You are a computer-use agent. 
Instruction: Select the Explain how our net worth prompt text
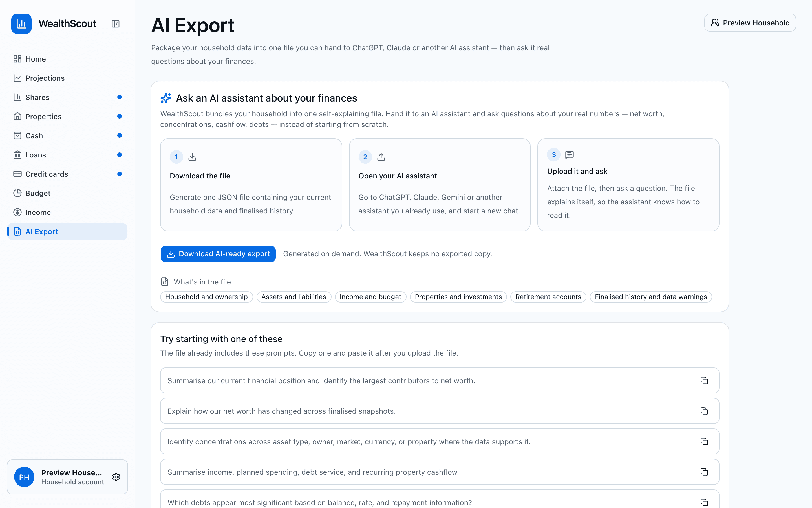pos(281,411)
